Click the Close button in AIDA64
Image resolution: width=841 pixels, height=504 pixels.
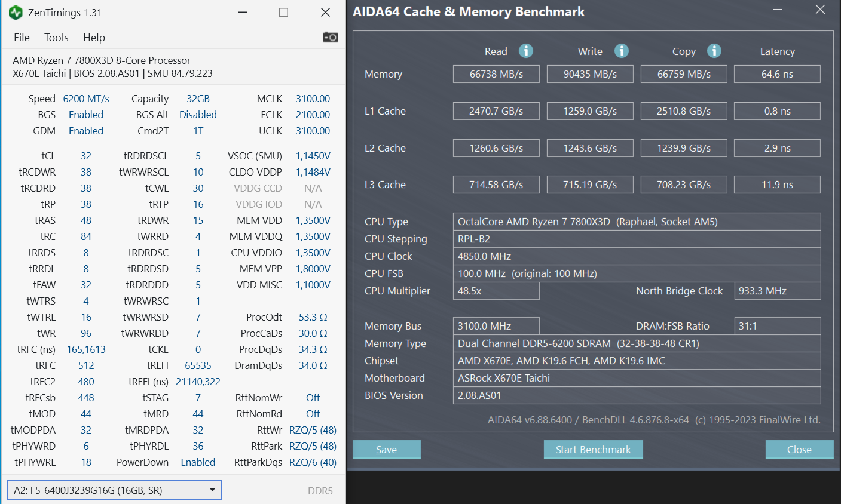pyautogui.click(x=800, y=450)
